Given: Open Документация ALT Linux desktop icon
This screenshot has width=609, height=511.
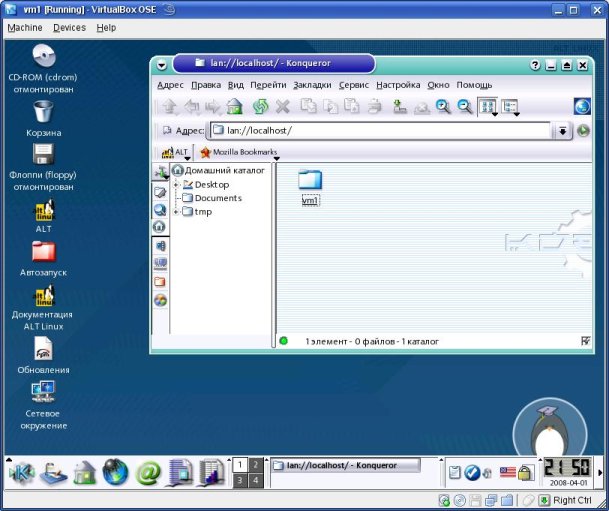Looking at the screenshot, I should pyautogui.click(x=44, y=295).
